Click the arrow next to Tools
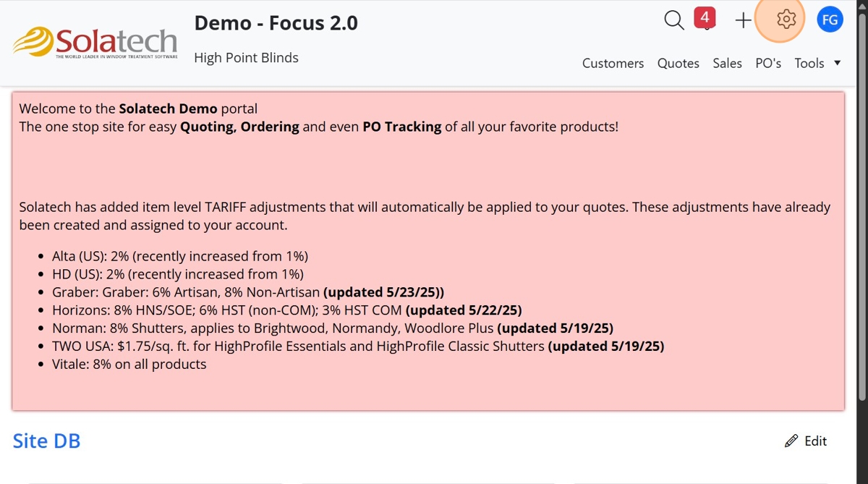The height and width of the screenshot is (484, 868). point(838,63)
